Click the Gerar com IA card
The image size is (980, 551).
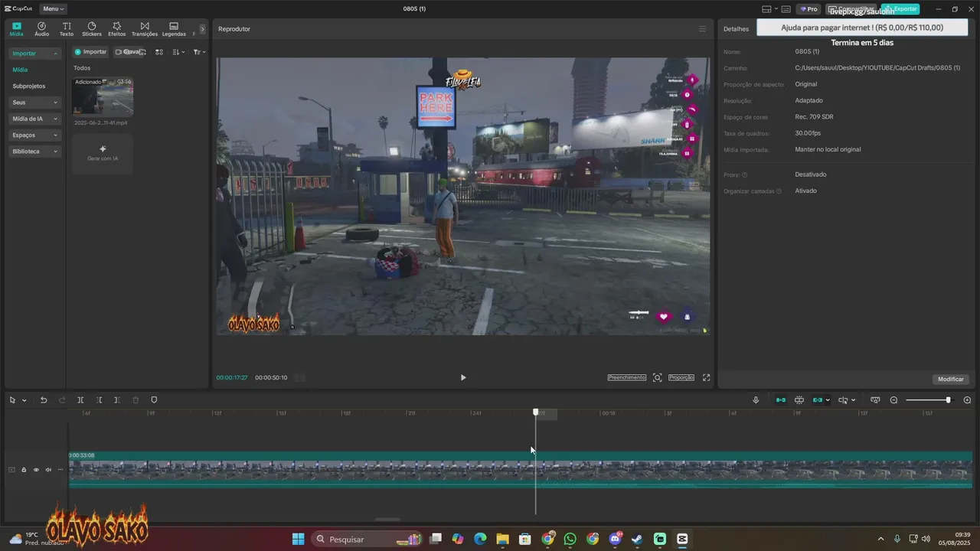(x=103, y=153)
